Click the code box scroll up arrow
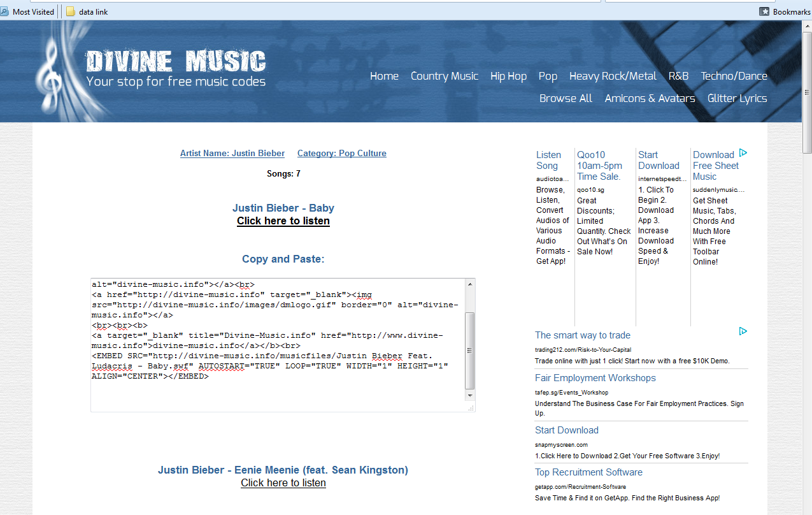812x515 pixels. [x=470, y=284]
